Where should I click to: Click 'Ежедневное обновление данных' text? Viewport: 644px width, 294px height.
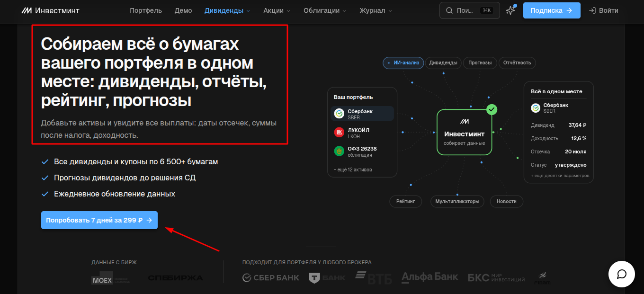coord(115,194)
